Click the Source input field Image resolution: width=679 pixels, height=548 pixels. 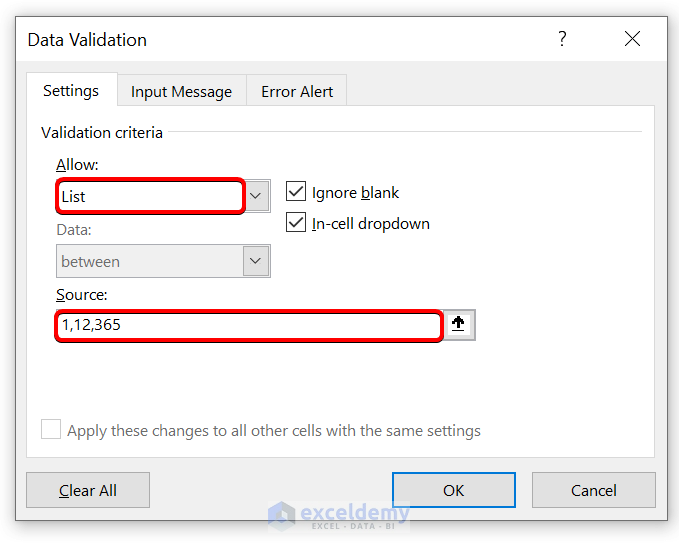click(x=248, y=325)
